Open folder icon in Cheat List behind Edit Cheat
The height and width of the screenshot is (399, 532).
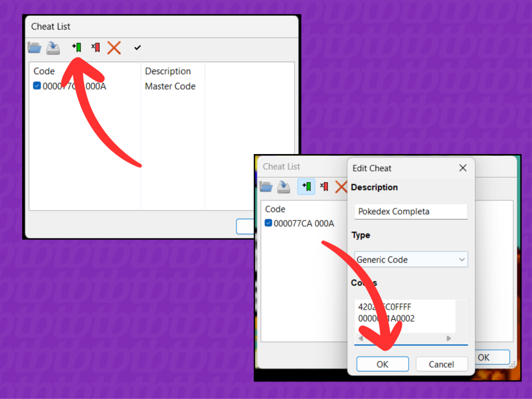coord(265,187)
